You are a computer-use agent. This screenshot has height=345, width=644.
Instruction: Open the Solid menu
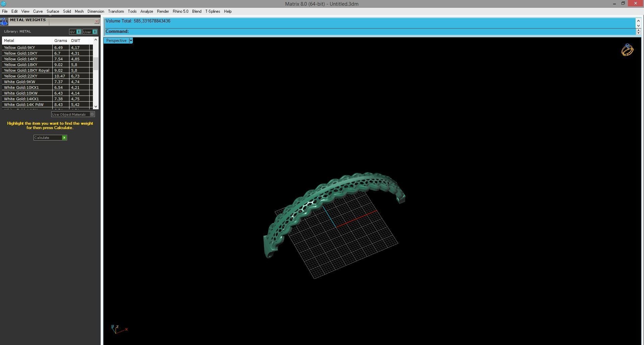pos(67,11)
